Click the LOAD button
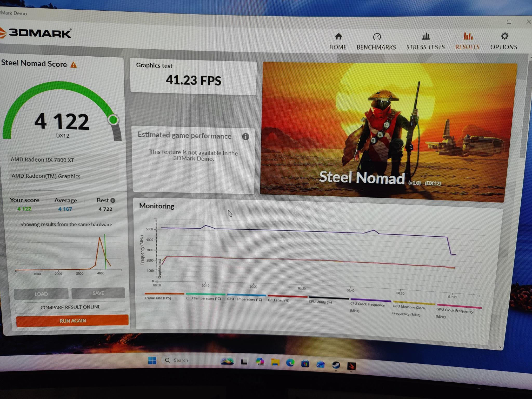Viewport: 532px width, 399px height. point(41,294)
